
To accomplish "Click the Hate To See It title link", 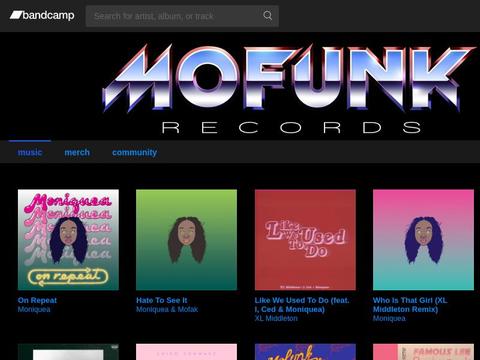I will pyautogui.click(x=162, y=300).
